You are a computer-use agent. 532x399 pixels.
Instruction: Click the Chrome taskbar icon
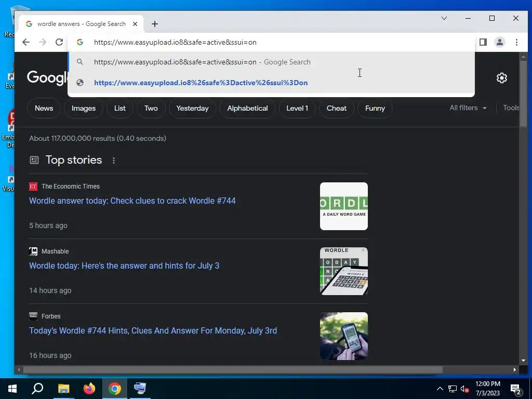(115, 389)
